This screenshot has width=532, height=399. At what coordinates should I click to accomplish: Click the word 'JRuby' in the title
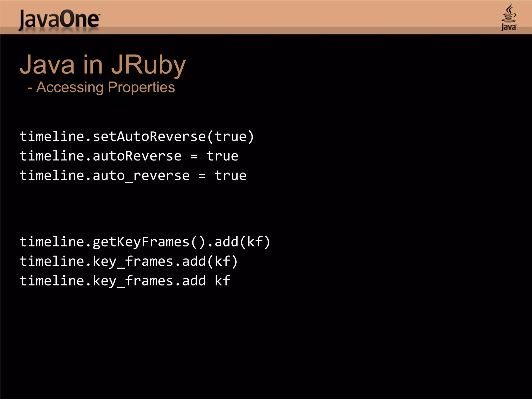pos(148,65)
